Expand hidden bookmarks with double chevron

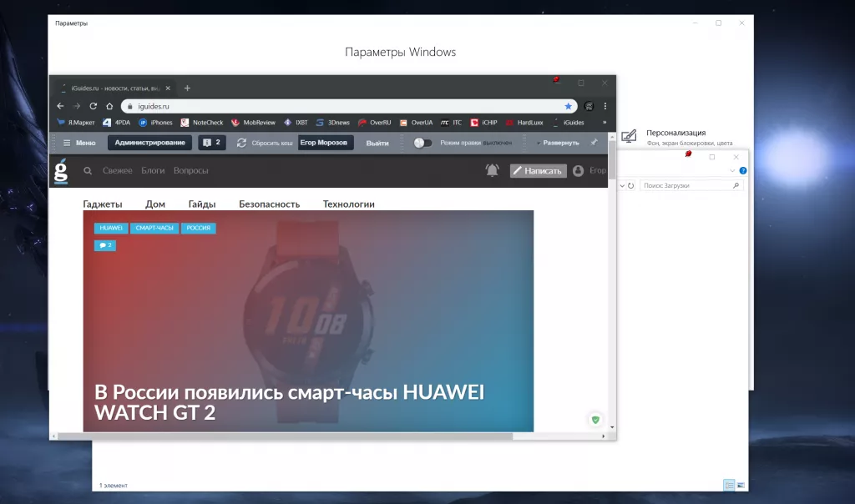coord(605,123)
